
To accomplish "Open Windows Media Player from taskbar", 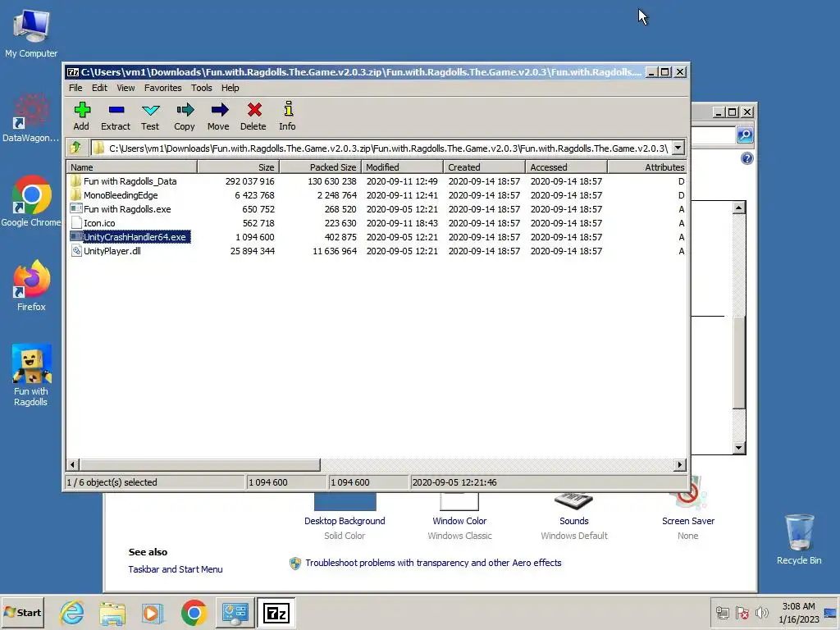I will coord(153,613).
